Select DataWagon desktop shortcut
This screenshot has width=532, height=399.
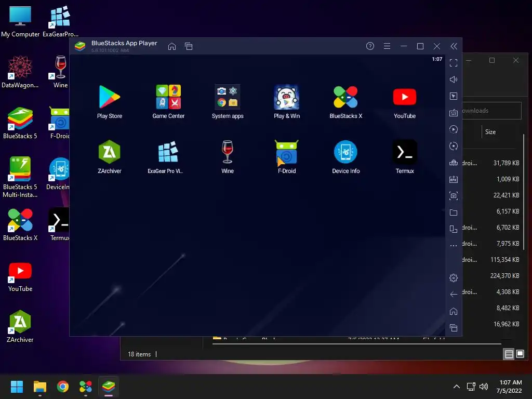pyautogui.click(x=20, y=72)
